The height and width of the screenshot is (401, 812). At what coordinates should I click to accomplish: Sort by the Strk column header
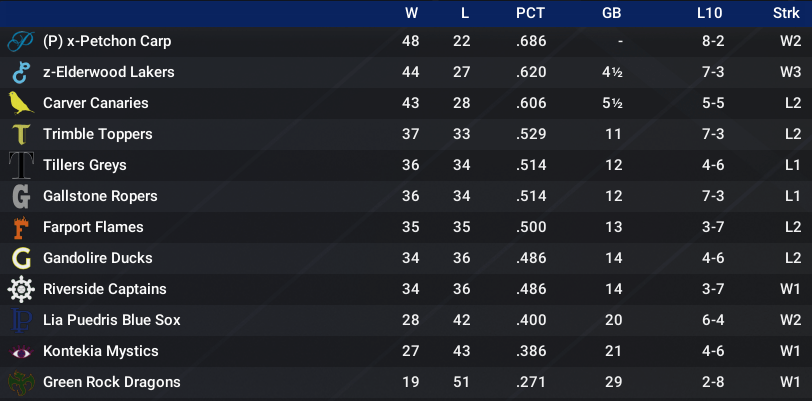coord(786,13)
